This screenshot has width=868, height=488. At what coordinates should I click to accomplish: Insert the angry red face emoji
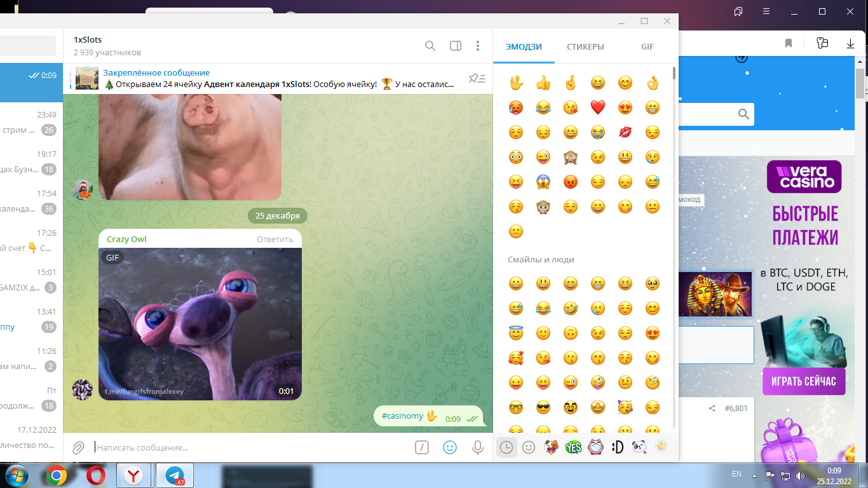click(571, 182)
